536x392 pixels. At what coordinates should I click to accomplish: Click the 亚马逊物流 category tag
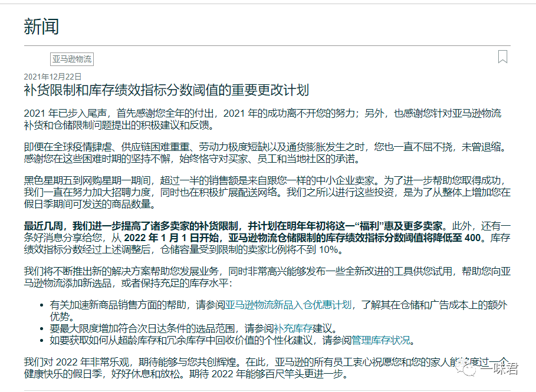tap(72, 59)
